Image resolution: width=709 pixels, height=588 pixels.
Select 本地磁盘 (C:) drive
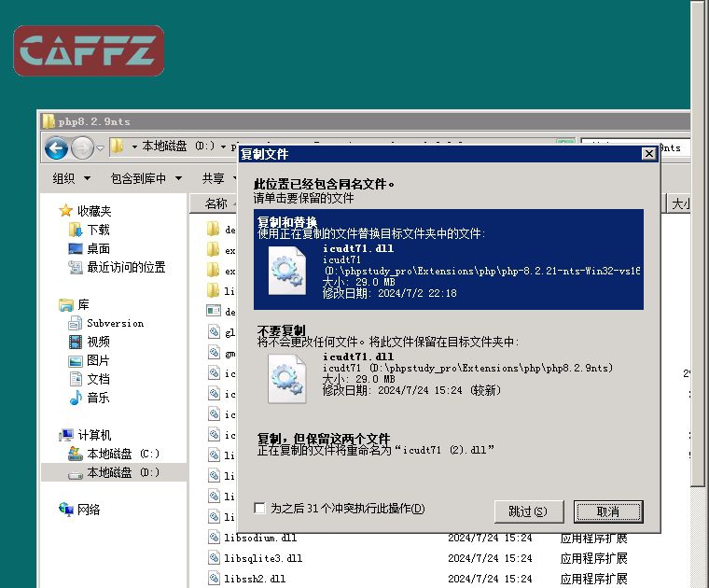click(x=123, y=454)
